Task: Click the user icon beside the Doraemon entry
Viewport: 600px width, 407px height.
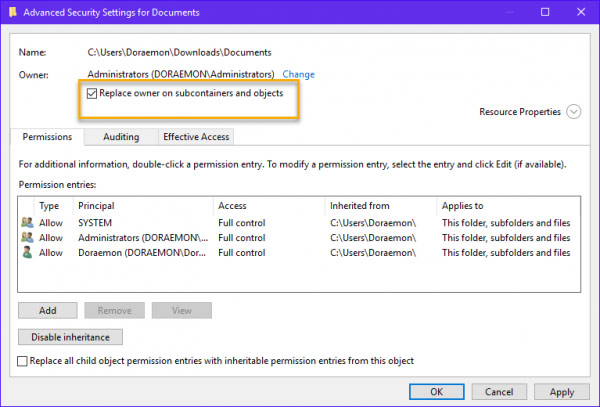Action: pyautogui.click(x=27, y=252)
